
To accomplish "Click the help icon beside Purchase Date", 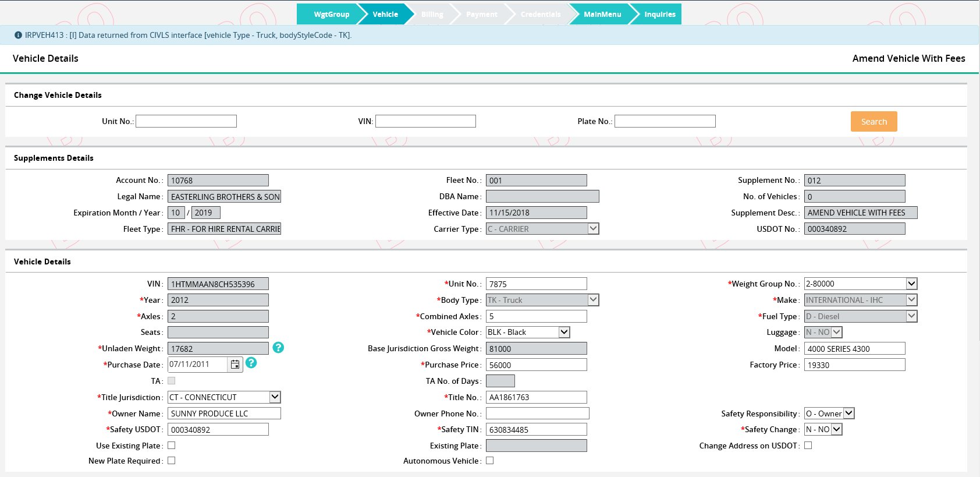I will pos(251,363).
